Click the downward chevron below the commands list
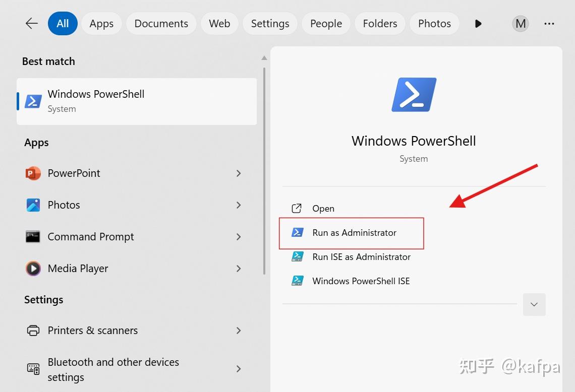Viewport: 575px width, 392px height. point(534,304)
